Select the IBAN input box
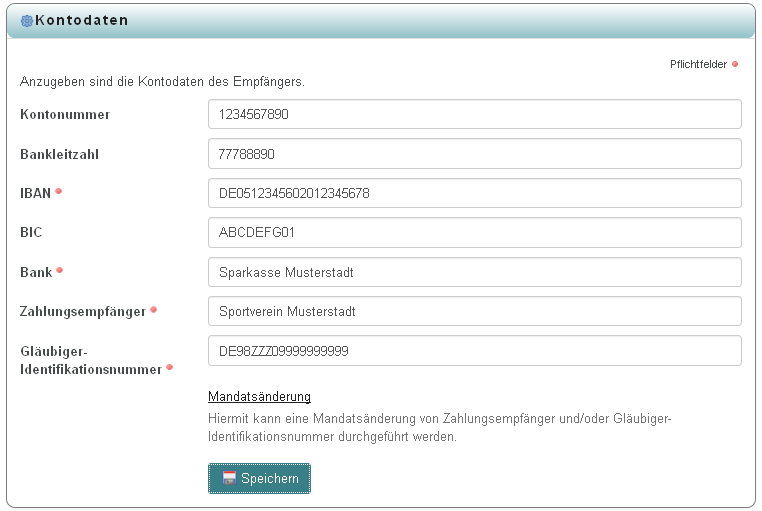The image size is (762, 511). (474, 193)
